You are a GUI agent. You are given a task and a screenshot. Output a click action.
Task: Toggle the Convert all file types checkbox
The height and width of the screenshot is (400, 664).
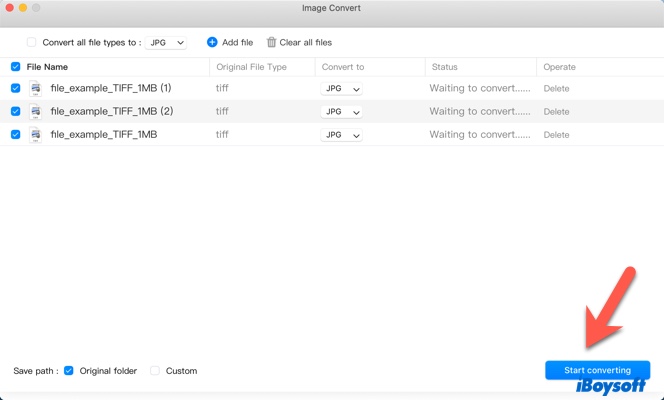pyautogui.click(x=32, y=43)
